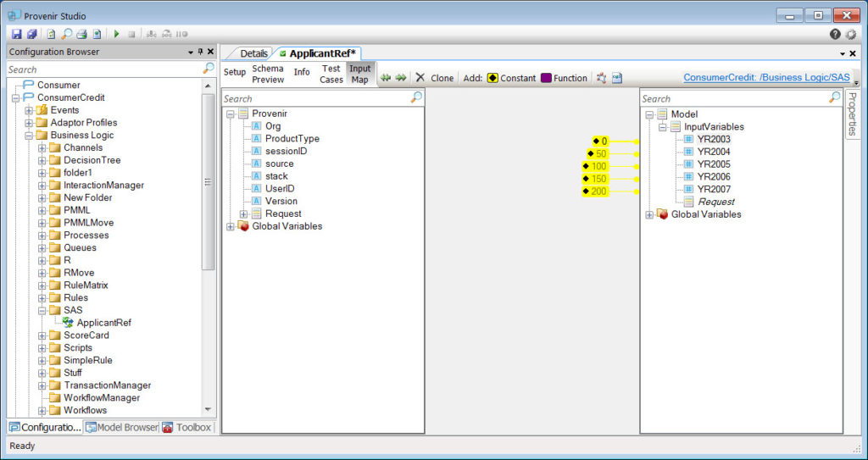Expand the Adaptor Profiles folder
The image size is (868, 460).
tap(29, 123)
